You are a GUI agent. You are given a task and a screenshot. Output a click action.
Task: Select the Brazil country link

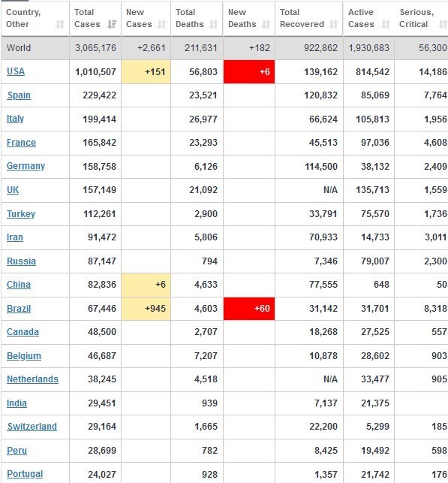pos(19,308)
